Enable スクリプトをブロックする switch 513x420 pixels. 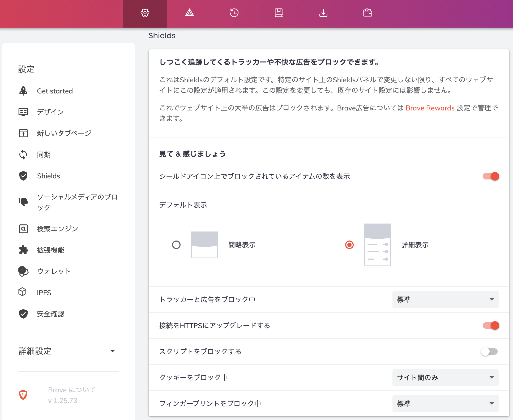(489, 352)
